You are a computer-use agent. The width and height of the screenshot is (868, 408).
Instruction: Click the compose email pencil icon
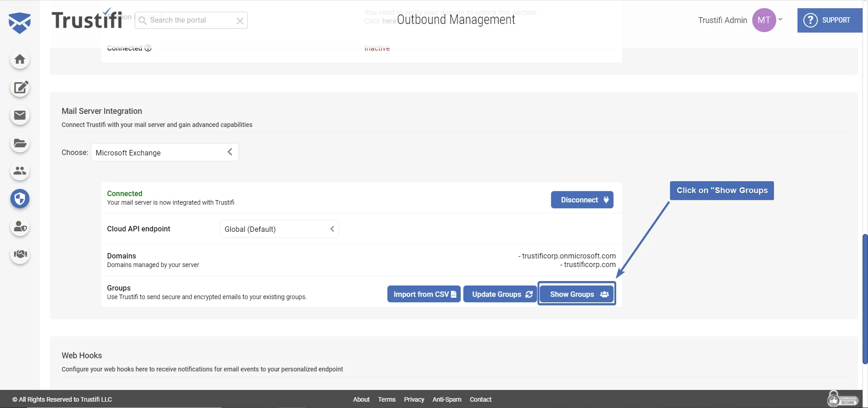point(20,88)
